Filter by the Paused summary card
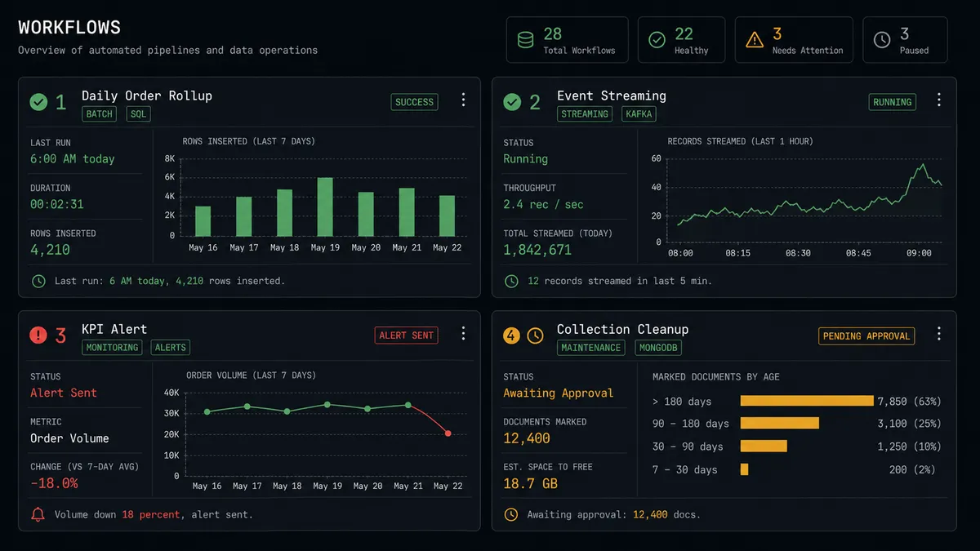Viewport: 980px width, 551px height. 905,40
